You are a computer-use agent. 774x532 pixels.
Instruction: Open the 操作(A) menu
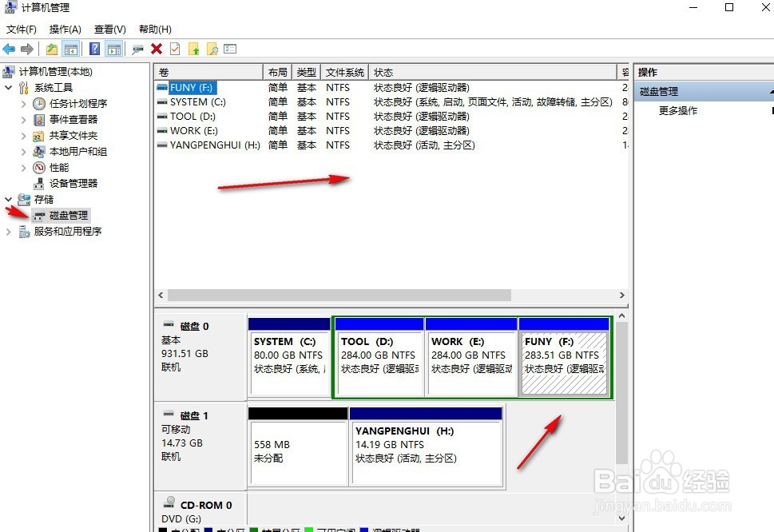click(x=65, y=29)
